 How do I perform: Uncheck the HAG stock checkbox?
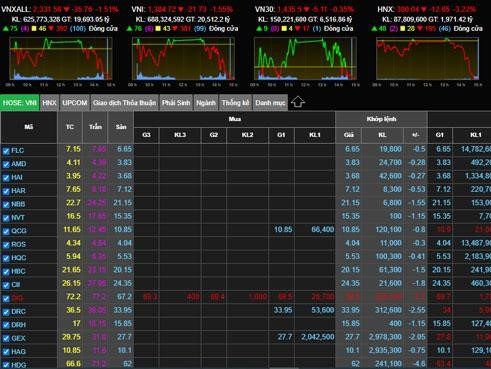coord(6,352)
